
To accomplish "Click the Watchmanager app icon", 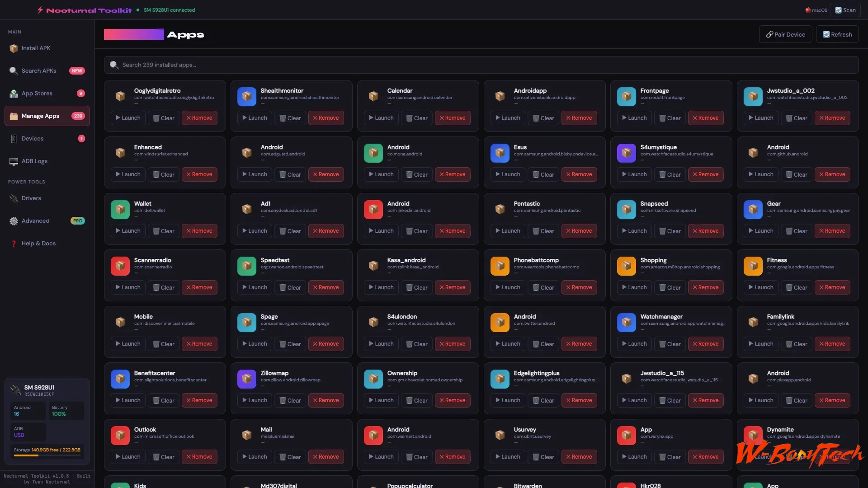I will tap(627, 323).
